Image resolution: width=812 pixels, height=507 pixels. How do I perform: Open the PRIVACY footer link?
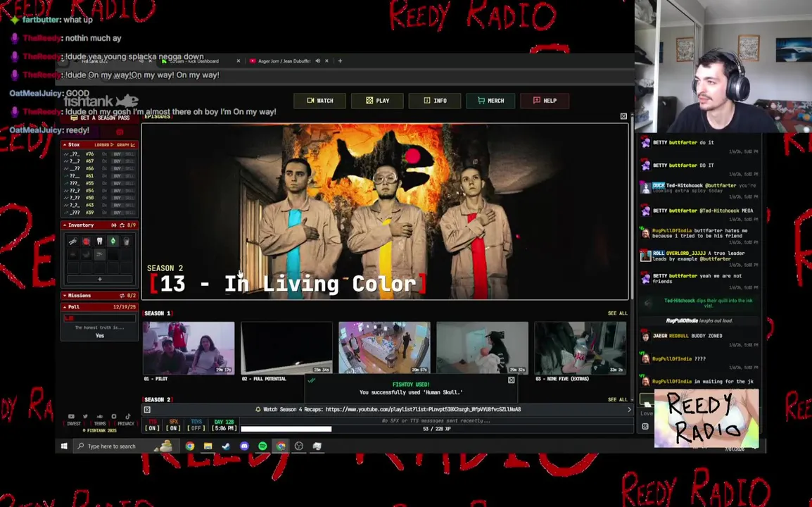click(x=126, y=423)
